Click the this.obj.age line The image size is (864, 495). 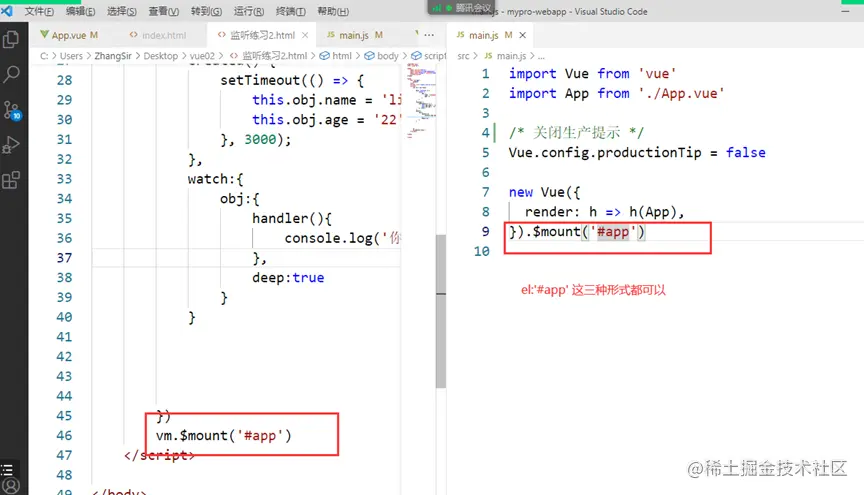(327, 120)
